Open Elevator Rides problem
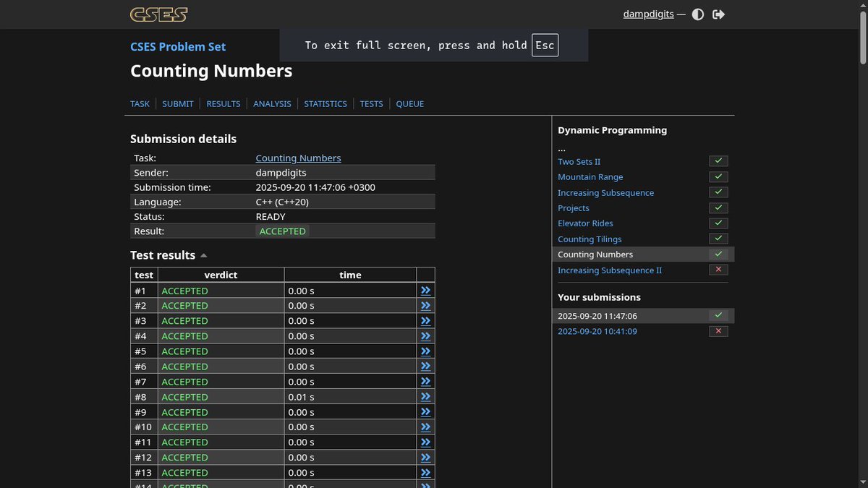This screenshot has height=488, width=868. (x=585, y=223)
